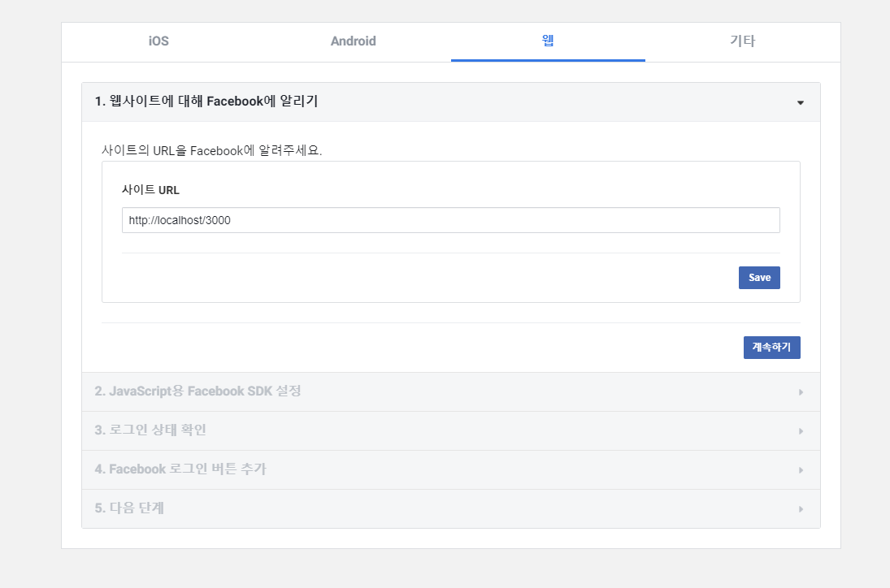Click the 계속하기 button
Screen dimensions: 890x588
771,348
